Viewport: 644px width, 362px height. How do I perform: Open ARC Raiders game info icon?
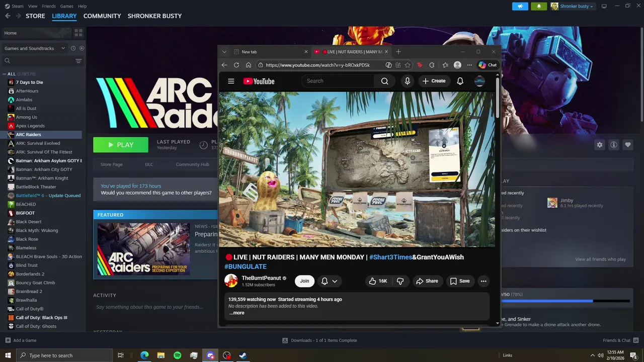coord(613,145)
